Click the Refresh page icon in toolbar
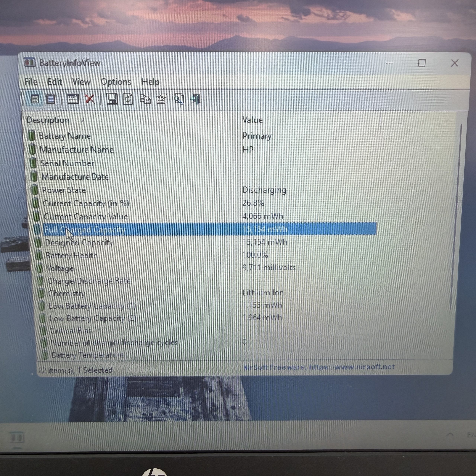The image size is (476, 476). [x=128, y=99]
